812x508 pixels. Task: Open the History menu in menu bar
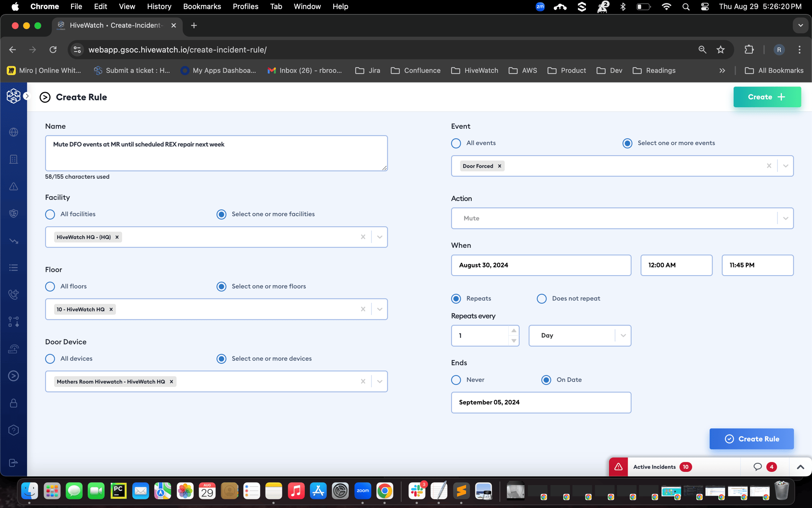pos(159,7)
